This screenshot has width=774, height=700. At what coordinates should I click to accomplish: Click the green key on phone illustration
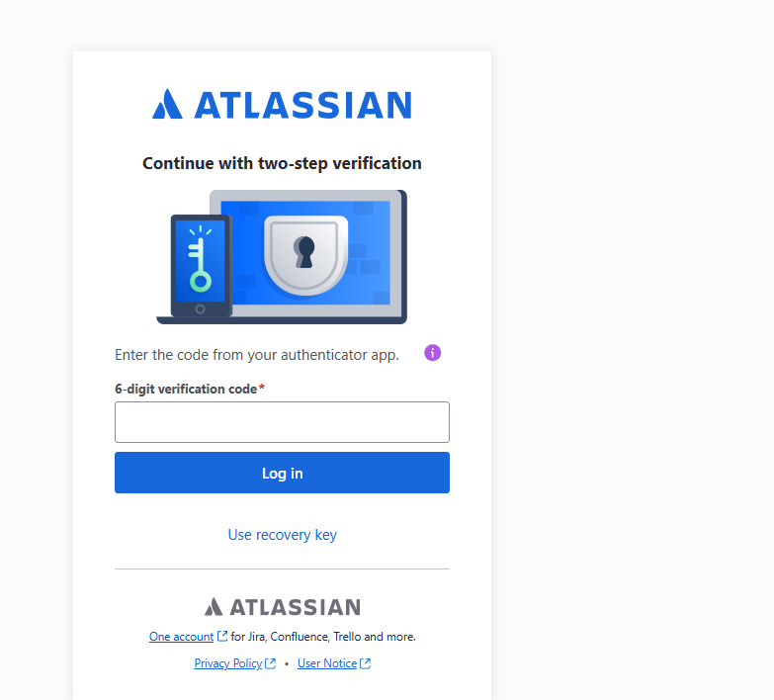[200, 259]
